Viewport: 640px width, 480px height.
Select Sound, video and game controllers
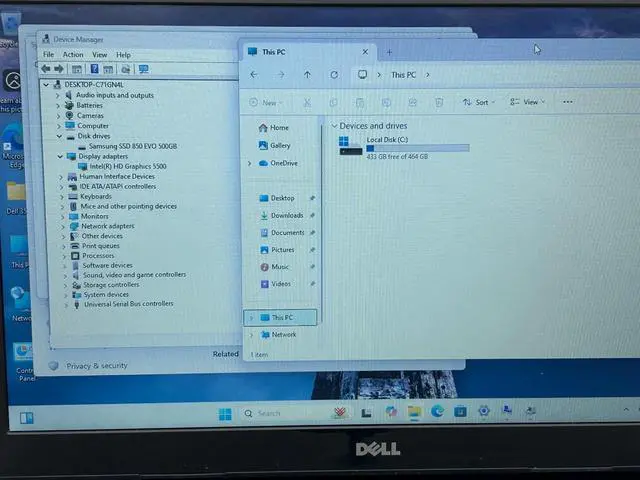(x=134, y=275)
